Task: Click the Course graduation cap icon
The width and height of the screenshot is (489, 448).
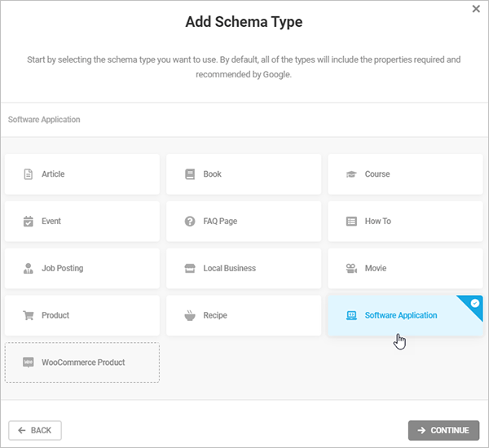Action: [x=351, y=174]
